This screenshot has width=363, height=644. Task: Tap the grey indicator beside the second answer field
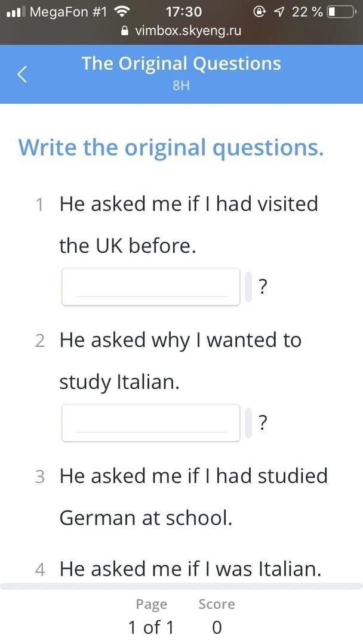pyautogui.click(x=248, y=423)
